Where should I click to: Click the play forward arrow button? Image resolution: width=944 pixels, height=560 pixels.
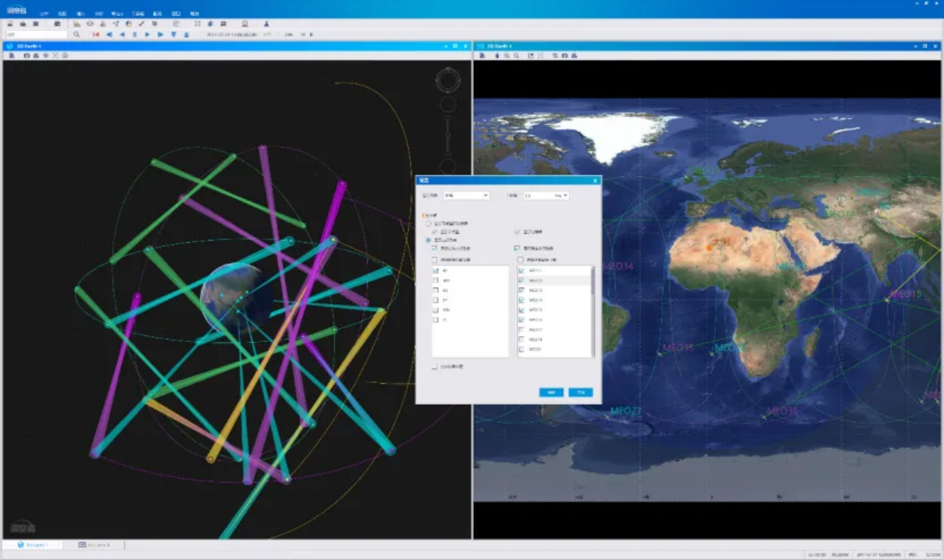click(x=148, y=35)
